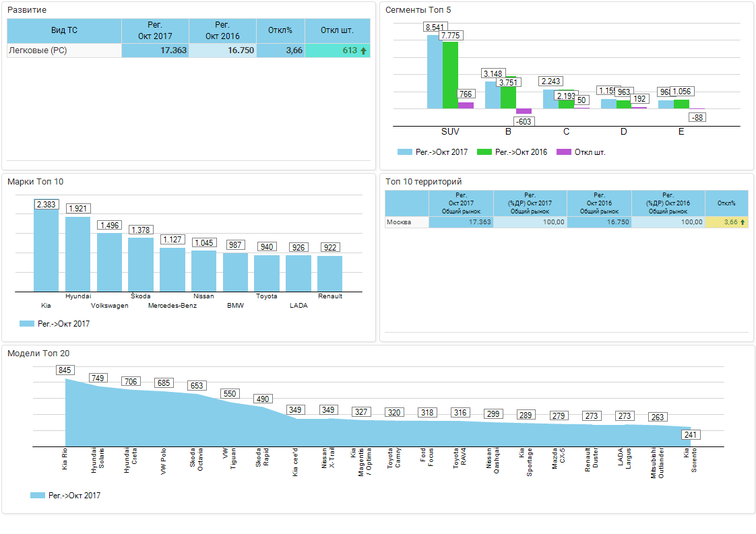Sort Развитие table by Вид ТС header
756x534 pixels.
(64, 30)
